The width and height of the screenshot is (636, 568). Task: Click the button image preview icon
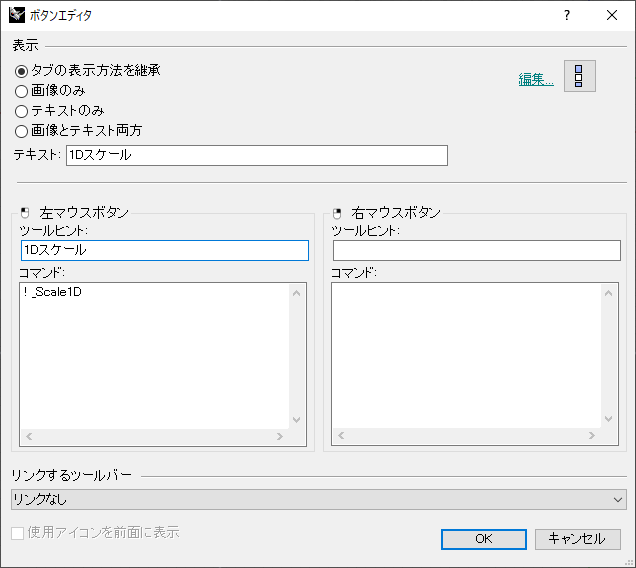[580, 76]
